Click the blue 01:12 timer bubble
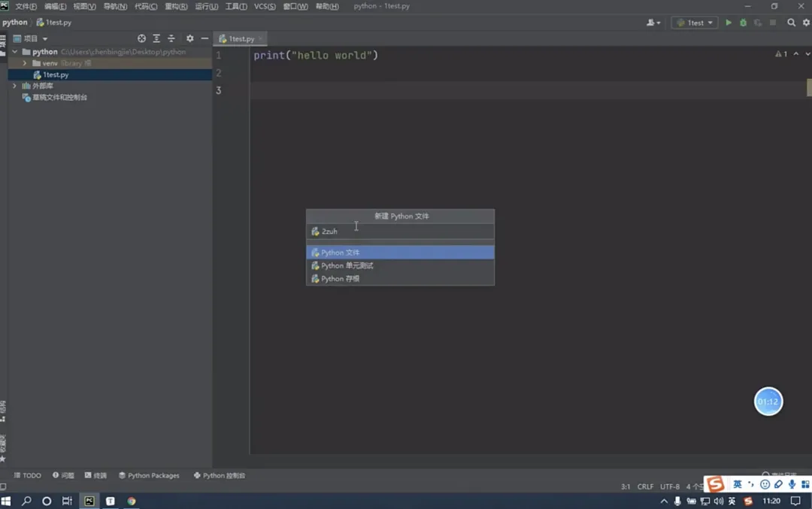The width and height of the screenshot is (812, 509). (x=768, y=401)
